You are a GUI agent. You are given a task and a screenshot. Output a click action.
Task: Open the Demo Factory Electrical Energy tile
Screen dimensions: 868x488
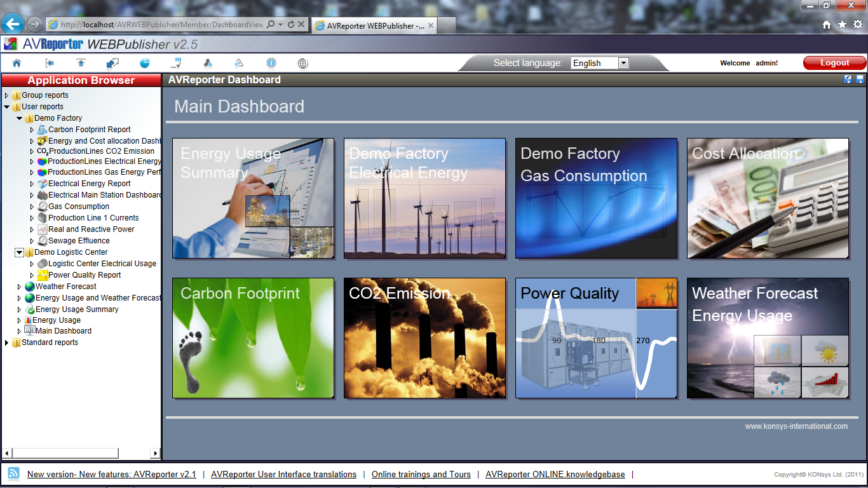(425, 198)
